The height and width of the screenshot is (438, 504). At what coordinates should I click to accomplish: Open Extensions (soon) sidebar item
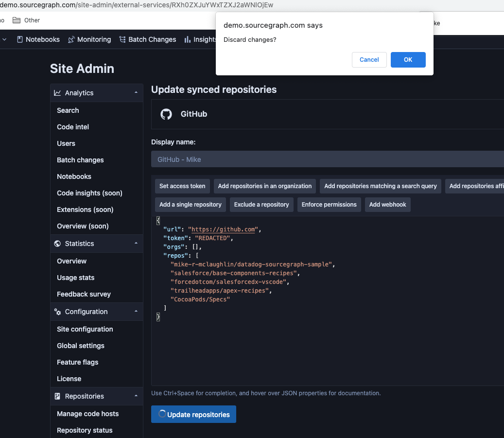(85, 210)
